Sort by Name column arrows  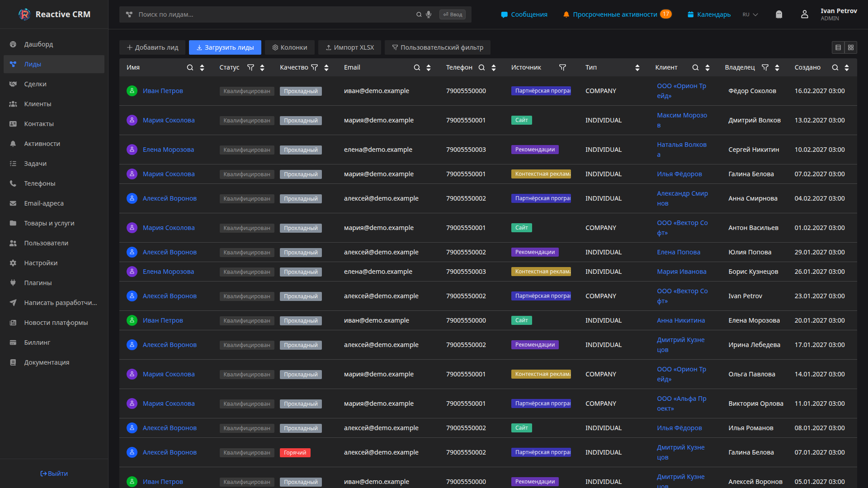coord(202,67)
